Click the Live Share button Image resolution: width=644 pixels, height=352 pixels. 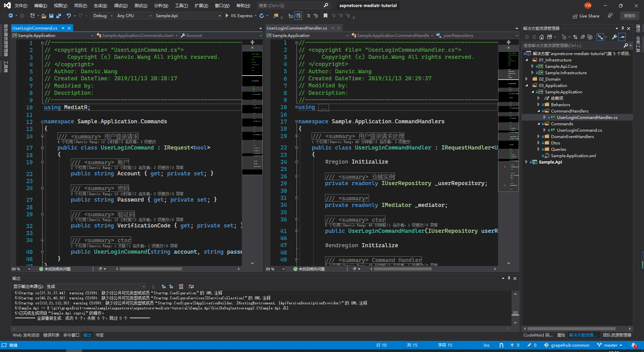(586, 16)
